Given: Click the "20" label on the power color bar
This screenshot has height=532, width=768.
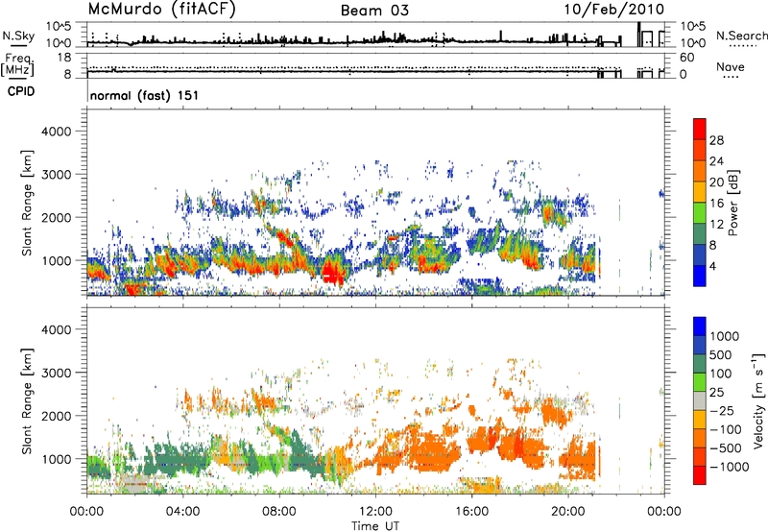Looking at the screenshot, I should [x=716, y=182].
